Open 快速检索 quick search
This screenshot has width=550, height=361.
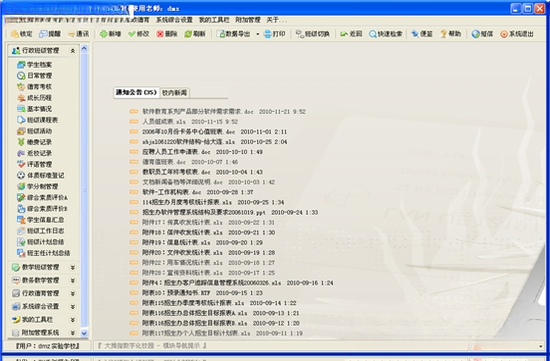coord(385,34)
